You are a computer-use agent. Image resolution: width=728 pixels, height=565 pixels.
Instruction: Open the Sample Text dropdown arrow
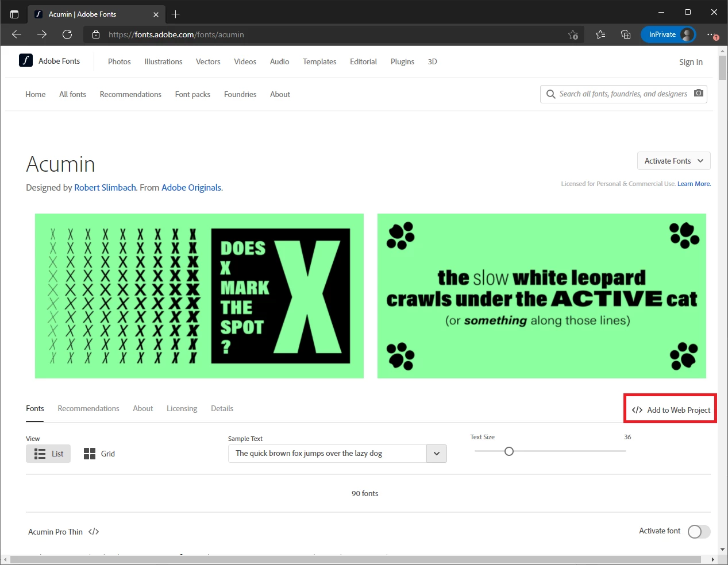click(x=437, y=454)
